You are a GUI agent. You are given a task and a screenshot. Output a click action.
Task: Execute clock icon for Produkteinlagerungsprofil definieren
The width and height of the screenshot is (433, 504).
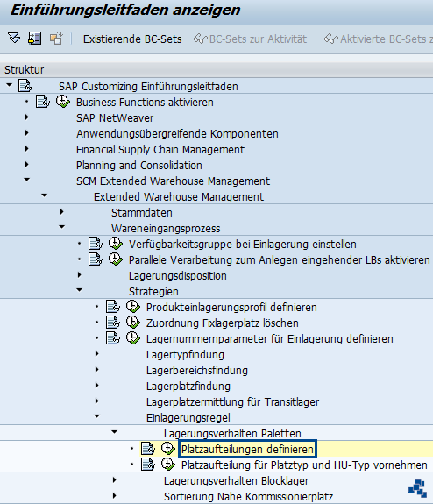[132, 307]
